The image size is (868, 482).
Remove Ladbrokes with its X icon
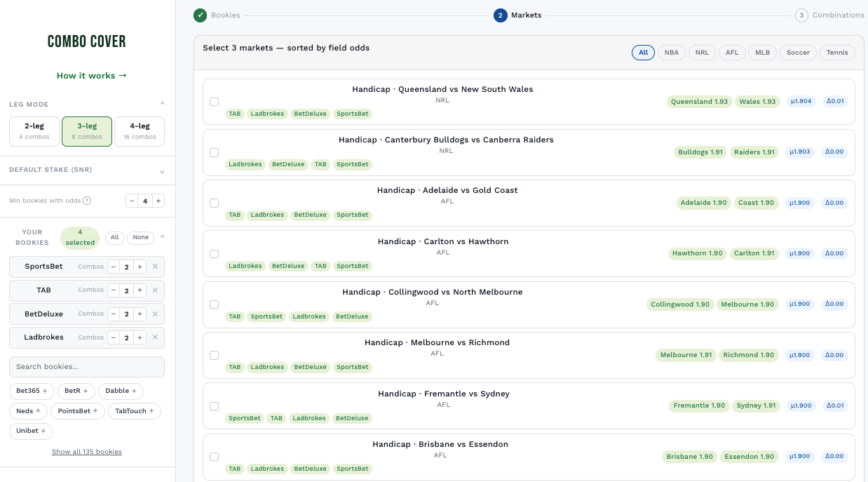[155, 337]
